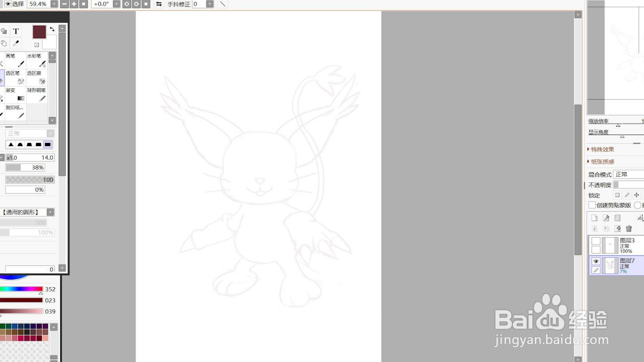This screenshot has width=644, height=362.
Task: Choose the 球形钢笔 ballpoint pen
Action: click(x=37, y=95)
